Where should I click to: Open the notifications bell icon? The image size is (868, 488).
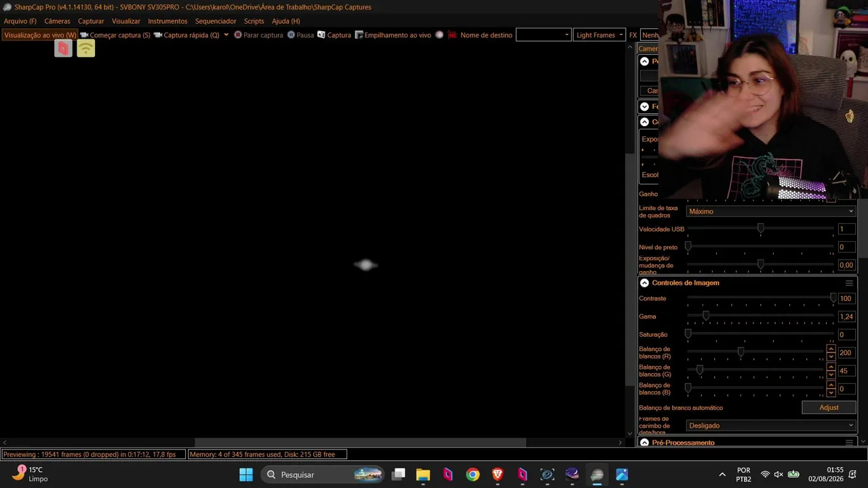coord(852,474)
